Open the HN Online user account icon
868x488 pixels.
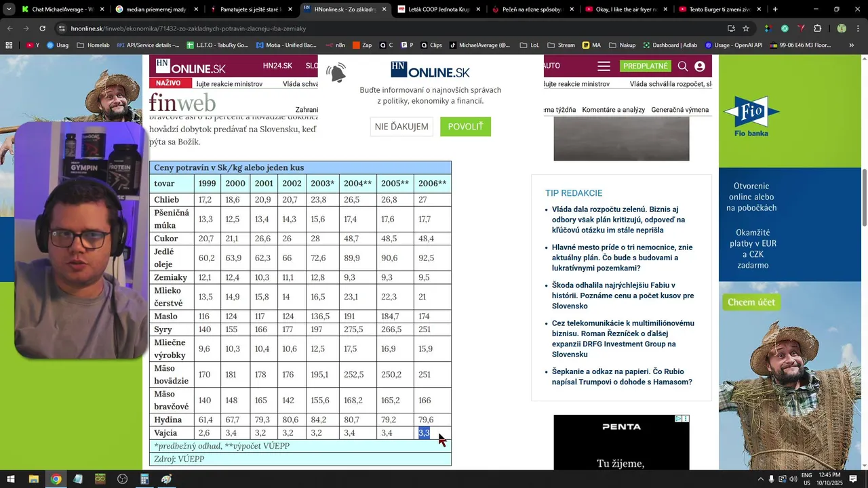click(x=700, y=66)
